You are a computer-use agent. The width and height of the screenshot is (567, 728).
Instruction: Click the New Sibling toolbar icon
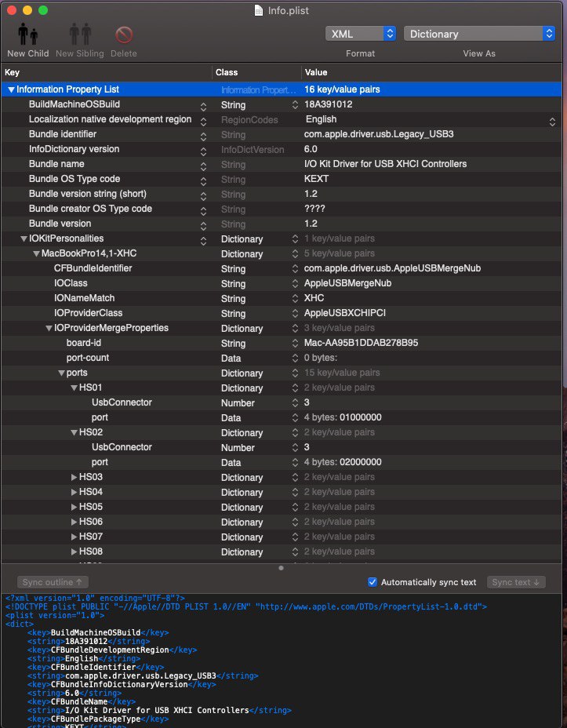point(80,35)
